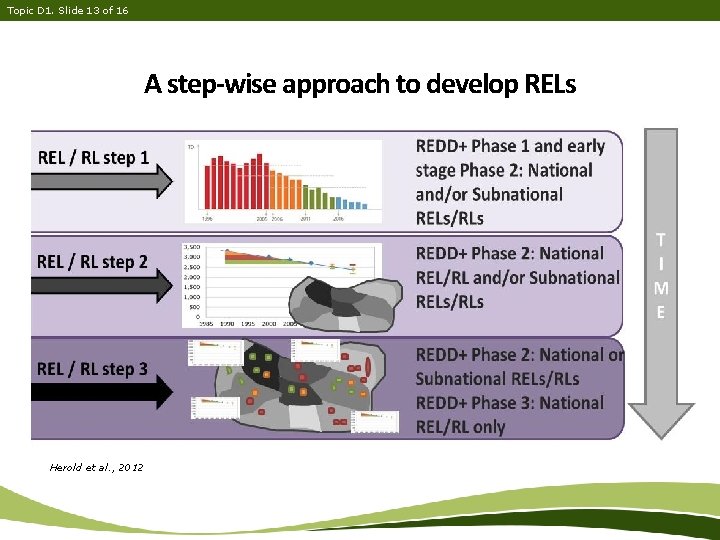The width and height of the screenshot is (720, 540).
Task: Click the gray arrow under REL / RL step 1
Action: (x=102, y=181)
